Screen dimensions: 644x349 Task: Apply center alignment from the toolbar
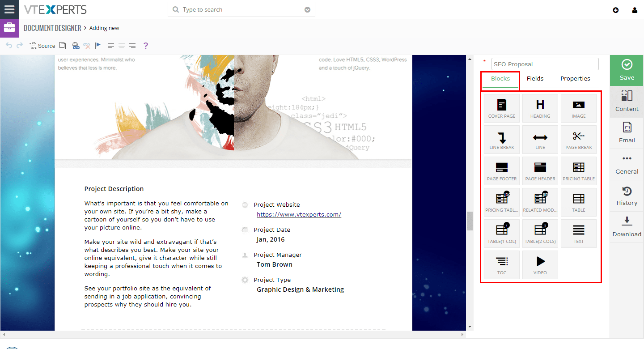tap(121, 45)
